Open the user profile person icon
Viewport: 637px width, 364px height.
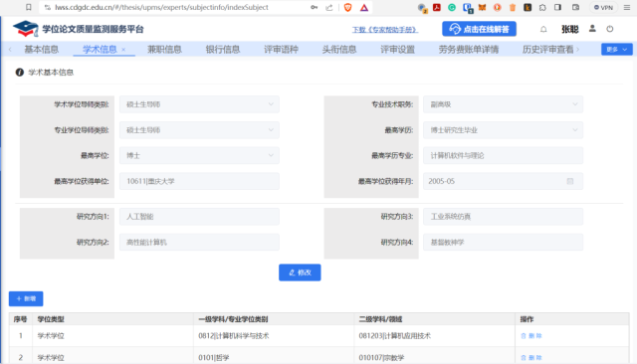pos(592,29)
